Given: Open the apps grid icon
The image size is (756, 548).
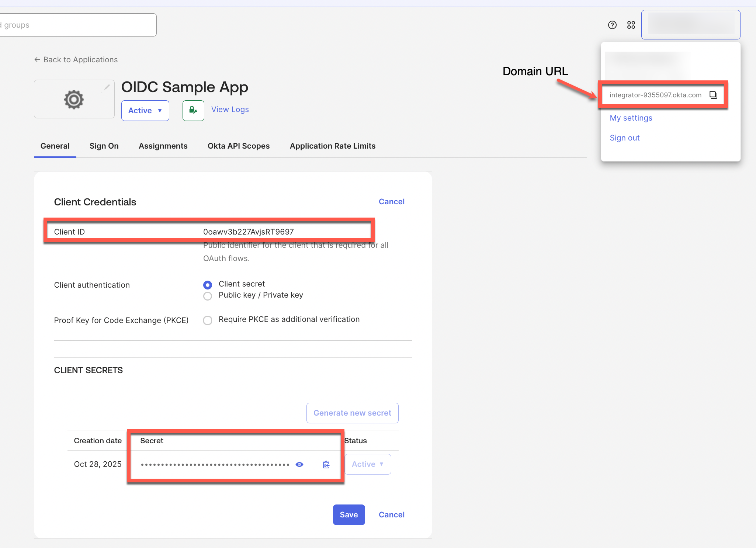Looking at the screenshot, I should tap(631, 25).
